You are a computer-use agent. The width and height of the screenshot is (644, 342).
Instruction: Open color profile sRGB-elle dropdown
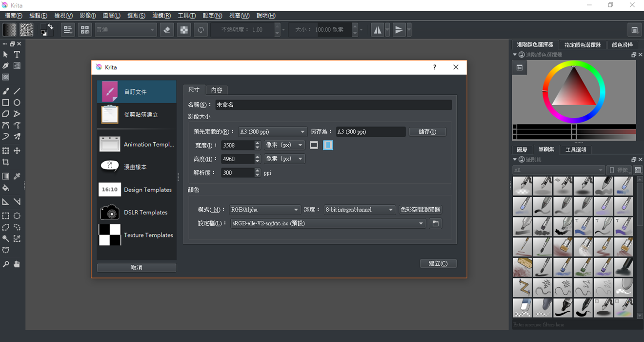328,223
